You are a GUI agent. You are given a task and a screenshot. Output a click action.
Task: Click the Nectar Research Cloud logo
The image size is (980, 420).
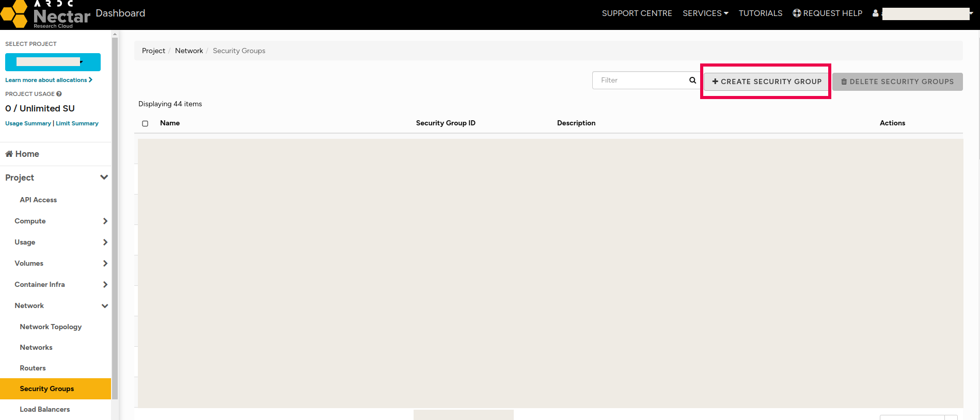tap(45, 14)
